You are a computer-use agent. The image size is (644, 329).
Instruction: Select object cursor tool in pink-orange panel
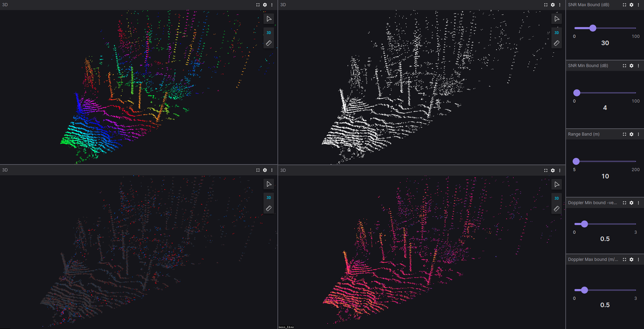click(556, 184)
